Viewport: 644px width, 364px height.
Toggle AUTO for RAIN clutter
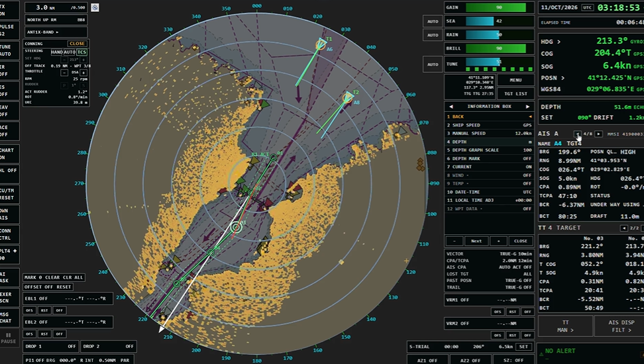pyautogui.click(x=433, y=35)
